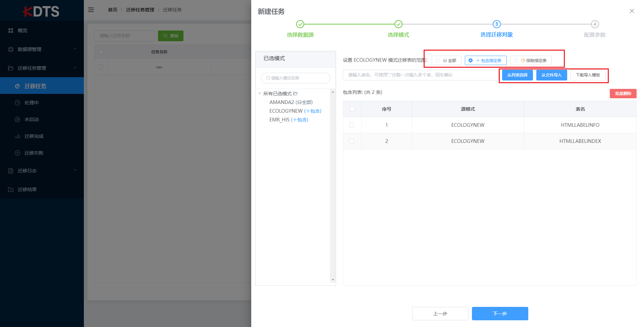Viewport: 644px width, 327px height.
Task: Open 概览 in the sidebar
Action: point(42,31)
